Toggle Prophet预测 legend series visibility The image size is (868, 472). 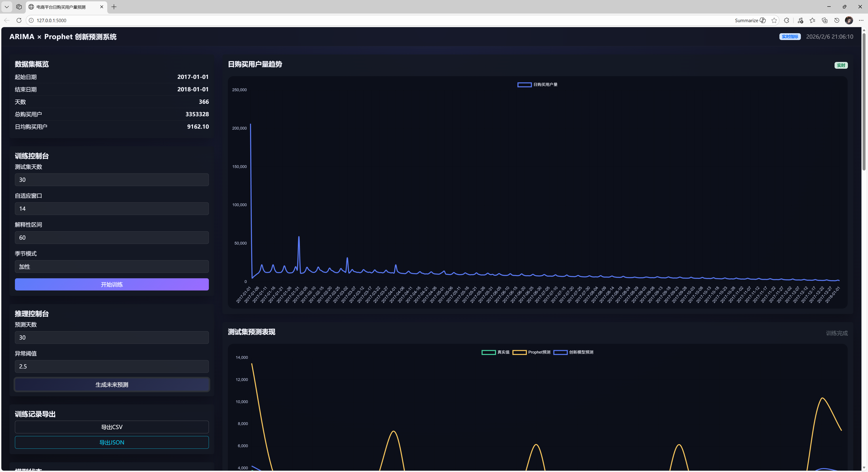(x=531, y=352)
